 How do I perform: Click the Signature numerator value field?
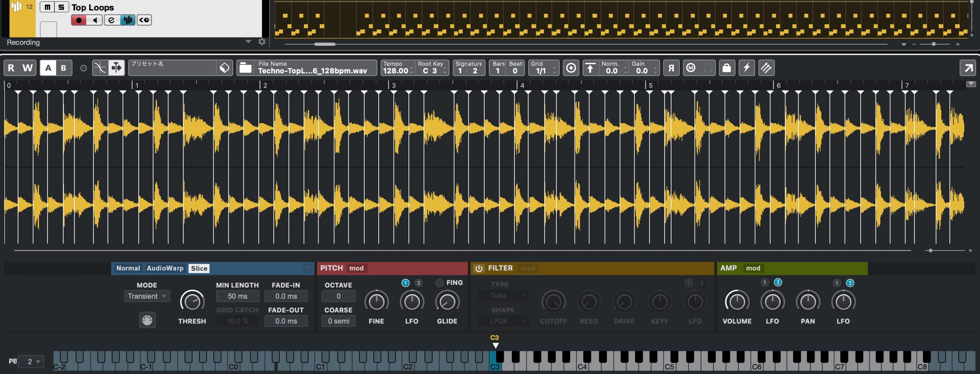point(460,71)
